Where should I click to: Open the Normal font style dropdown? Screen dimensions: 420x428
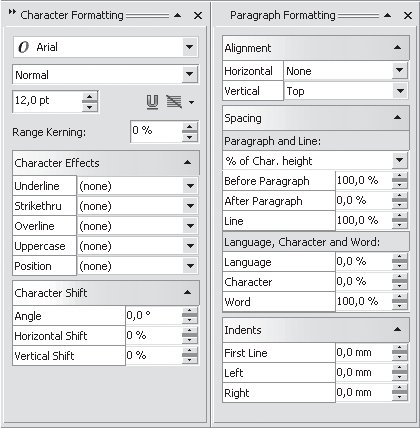(190, 74)
